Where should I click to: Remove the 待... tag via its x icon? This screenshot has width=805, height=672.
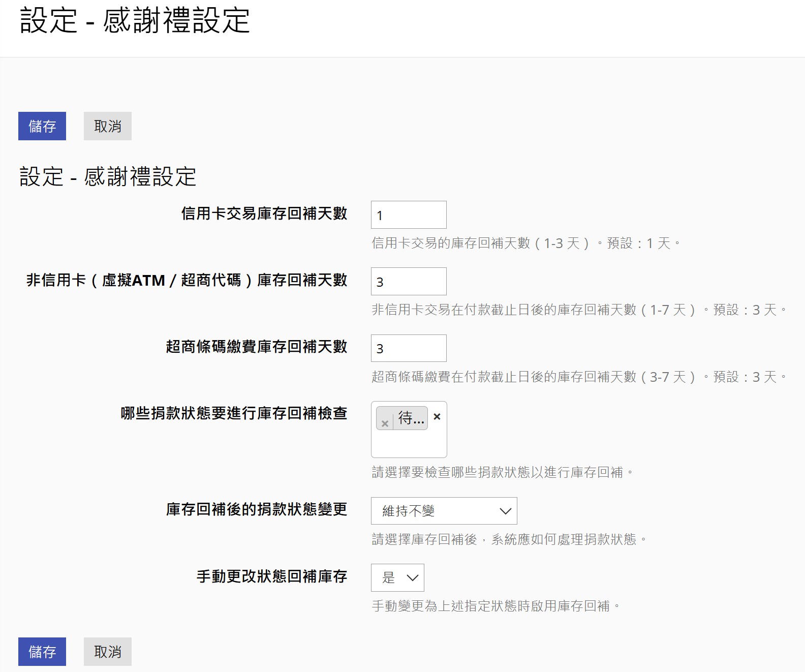(x=385, y=423)
